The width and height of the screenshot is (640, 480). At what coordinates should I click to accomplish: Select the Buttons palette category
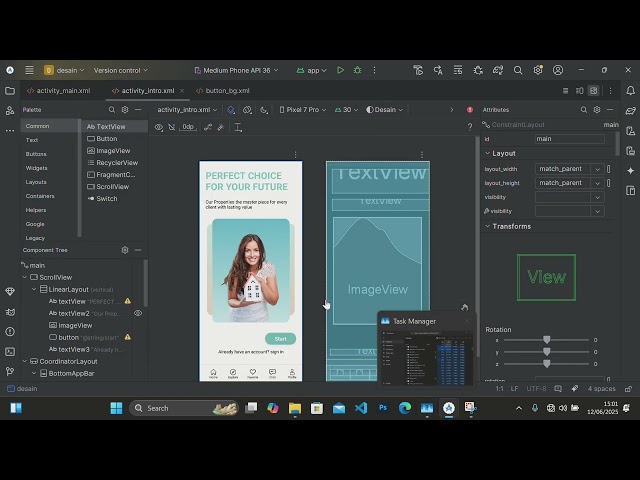click(x=36, y=154)
